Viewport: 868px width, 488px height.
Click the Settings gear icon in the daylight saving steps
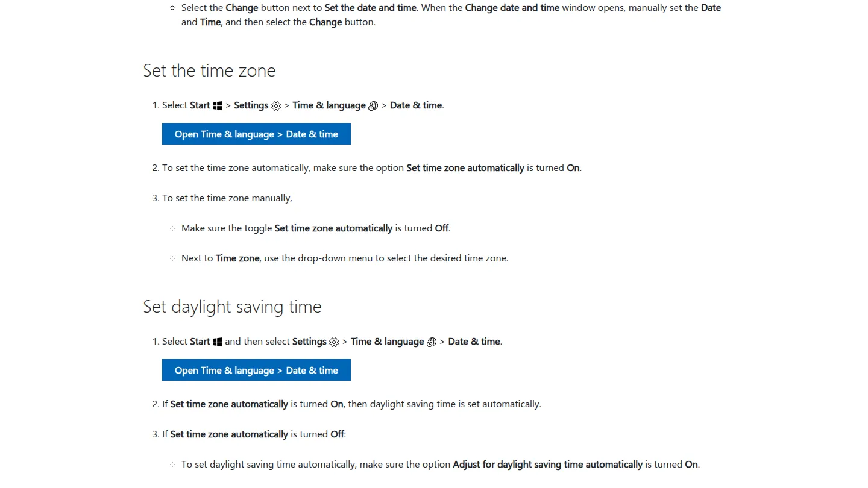[x=334, y=342]
